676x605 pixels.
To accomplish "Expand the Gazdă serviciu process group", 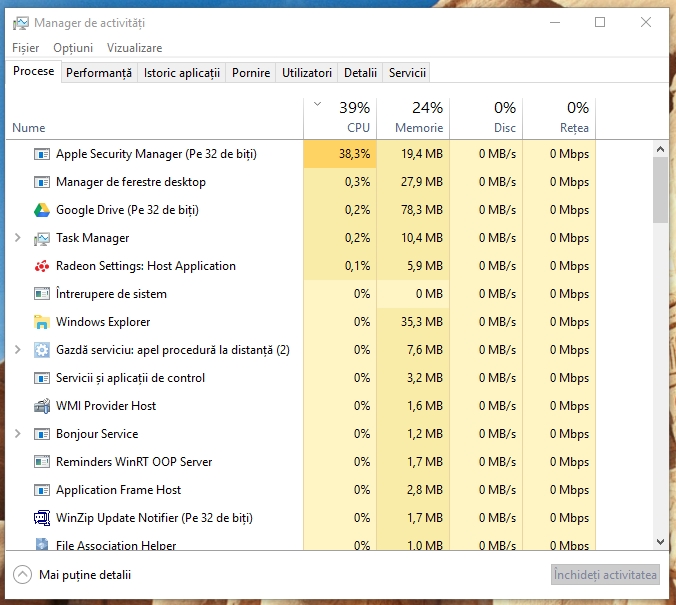I will click(x=18, y=350).
